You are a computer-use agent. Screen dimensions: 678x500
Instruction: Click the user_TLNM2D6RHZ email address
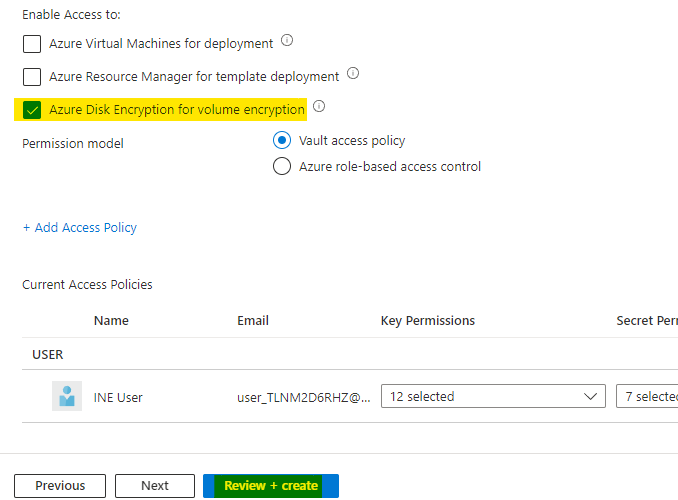(303, 397)
